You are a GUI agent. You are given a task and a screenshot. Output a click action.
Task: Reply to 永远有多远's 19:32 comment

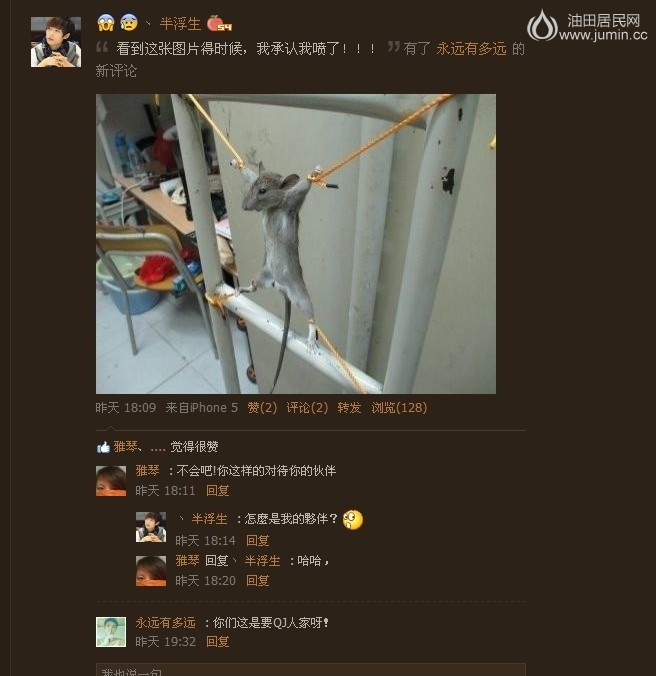point(218,642)
